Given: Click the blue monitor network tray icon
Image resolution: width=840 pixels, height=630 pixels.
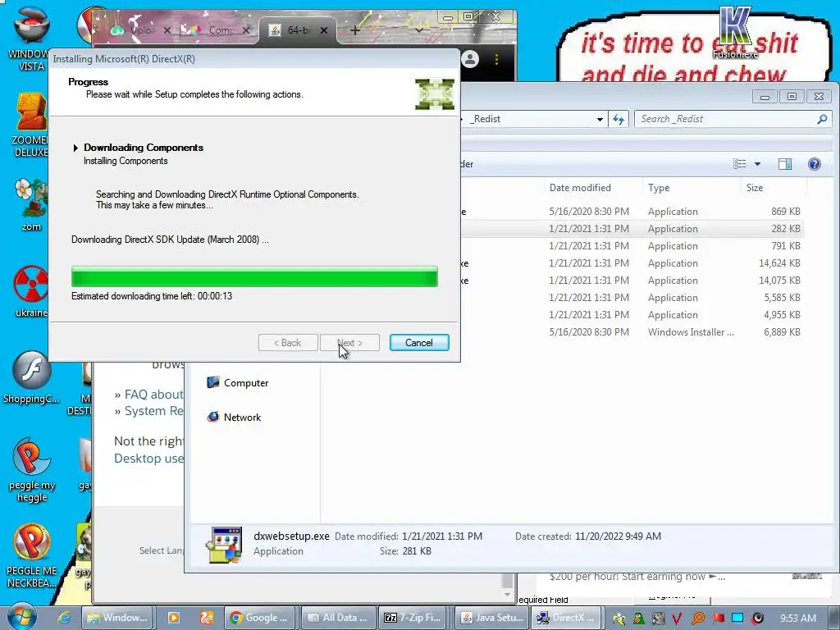Looking at the screenshot, I should coord(737,619).
